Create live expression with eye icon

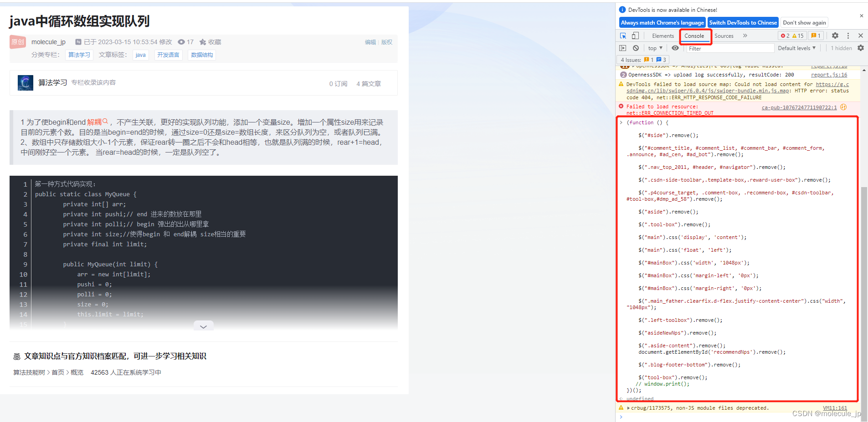675,48
